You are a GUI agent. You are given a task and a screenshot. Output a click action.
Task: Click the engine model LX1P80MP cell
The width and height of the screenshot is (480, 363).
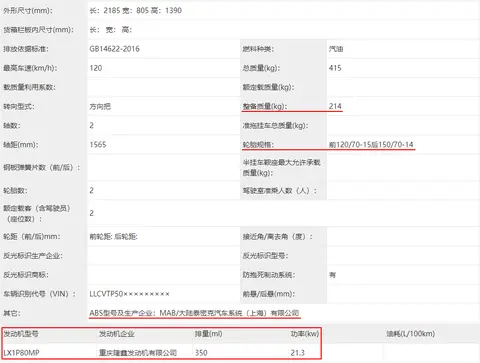point(21,352)
